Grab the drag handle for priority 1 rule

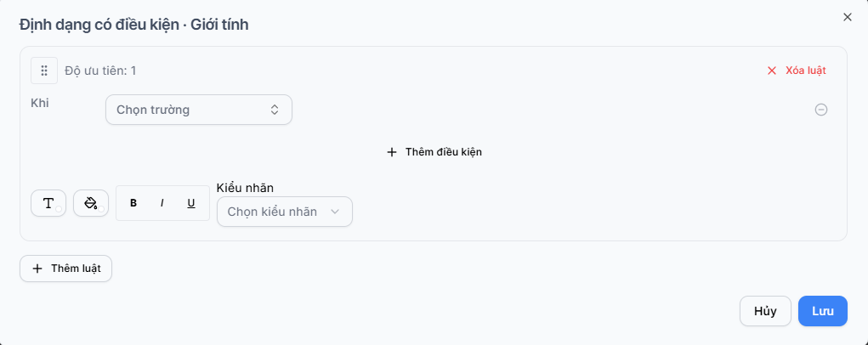click(x=44, y=71)
